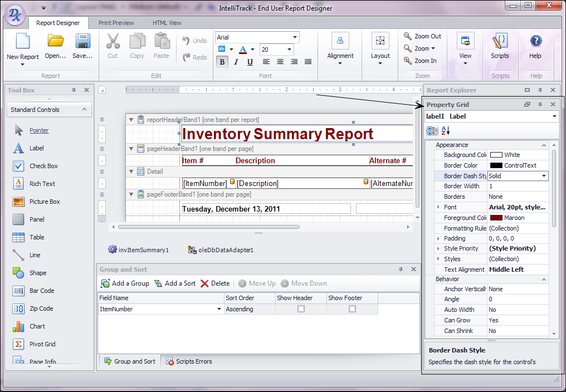Screen dimensions: 566x392
Task: Collapse the pageFooterBand1 band
Action: click(x=131, y=194)
